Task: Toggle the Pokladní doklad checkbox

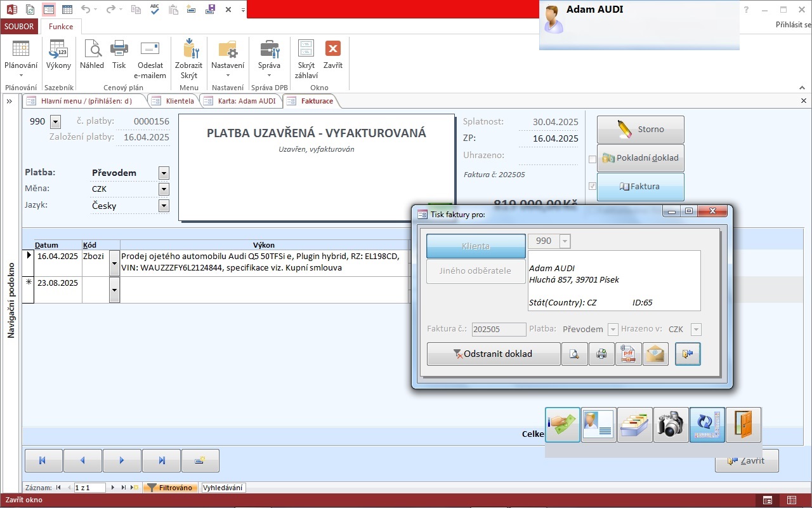Action: pos(593,159)
